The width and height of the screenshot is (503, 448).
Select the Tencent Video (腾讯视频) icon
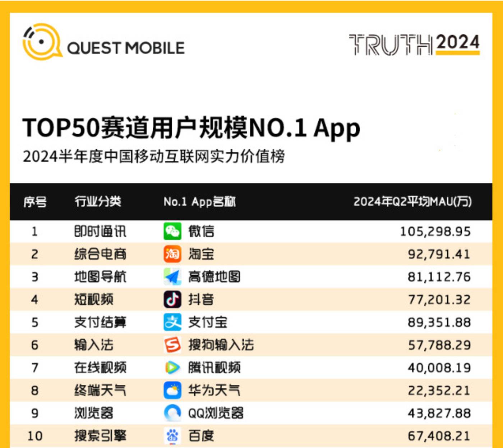click(172, 368)
